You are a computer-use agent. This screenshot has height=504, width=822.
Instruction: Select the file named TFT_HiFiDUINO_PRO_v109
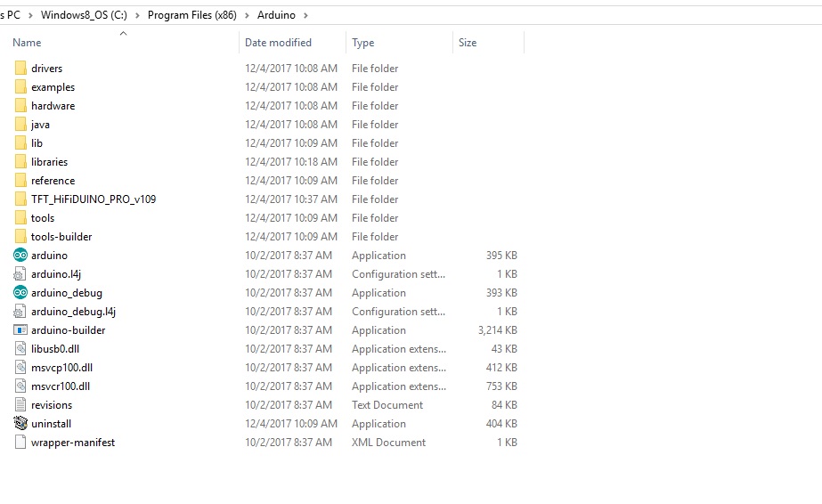pos(94,199)
